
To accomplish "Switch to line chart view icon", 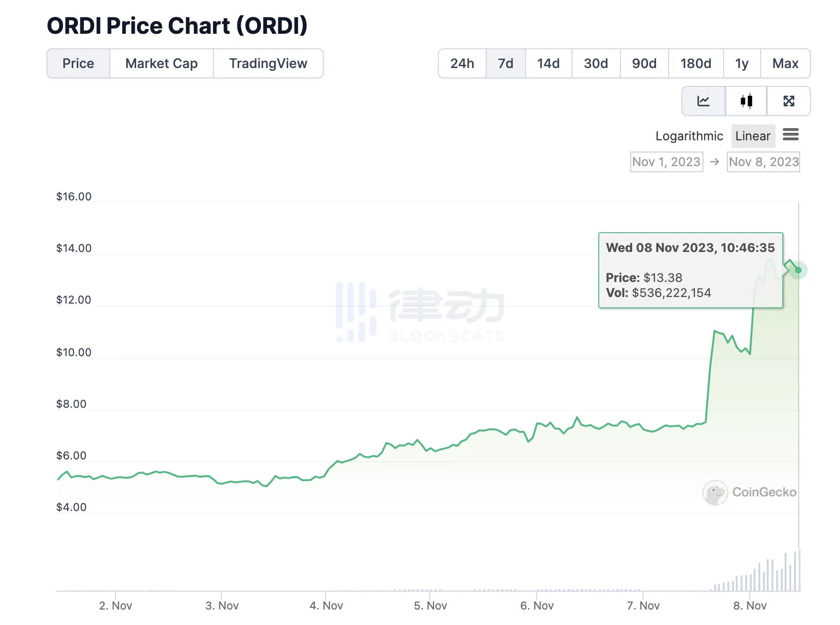I will (703, 101).
